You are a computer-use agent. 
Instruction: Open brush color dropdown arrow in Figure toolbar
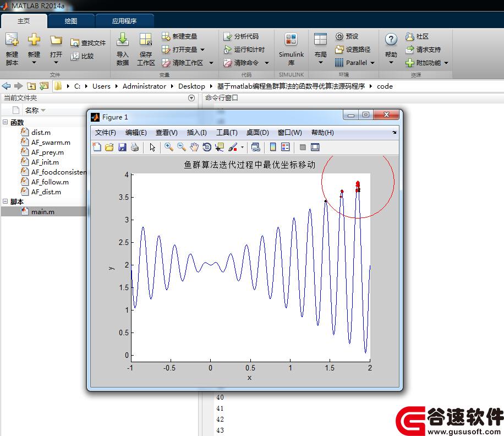(242, 147)
